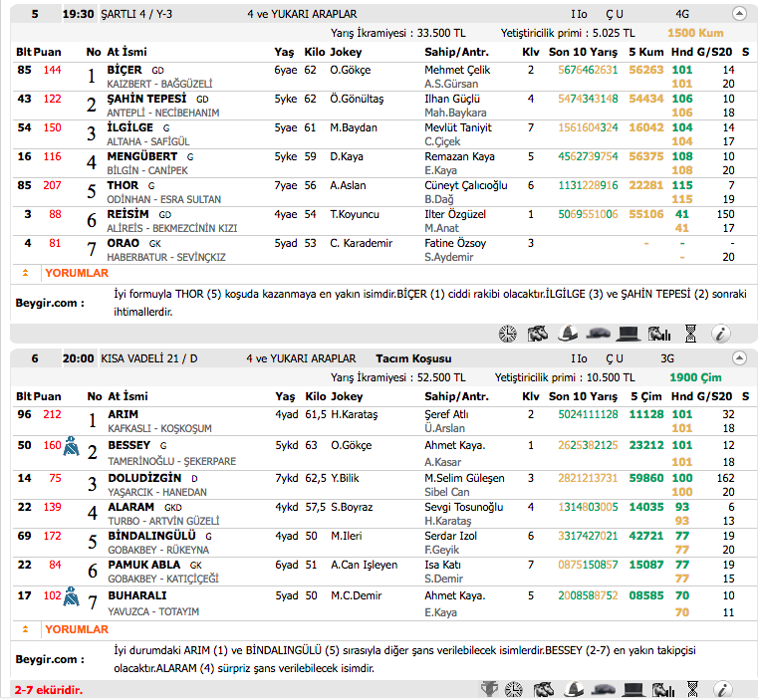Open horse ARIM's details page

coord(123,414)
